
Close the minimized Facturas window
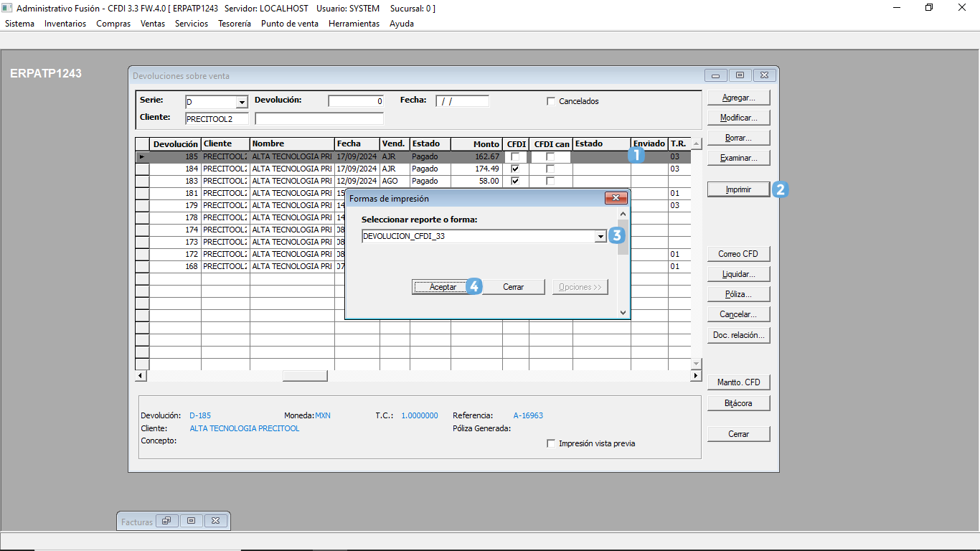click(217, 521)
